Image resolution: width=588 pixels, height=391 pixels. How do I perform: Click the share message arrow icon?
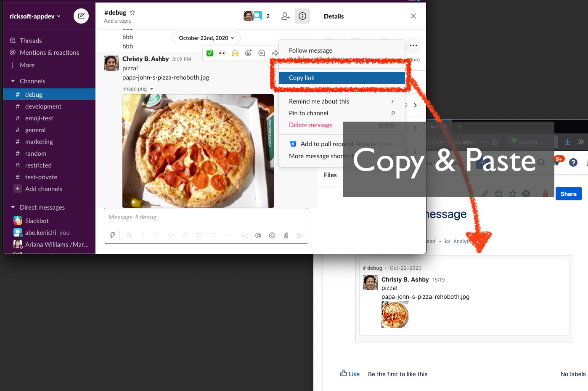[x=275, y=53]
